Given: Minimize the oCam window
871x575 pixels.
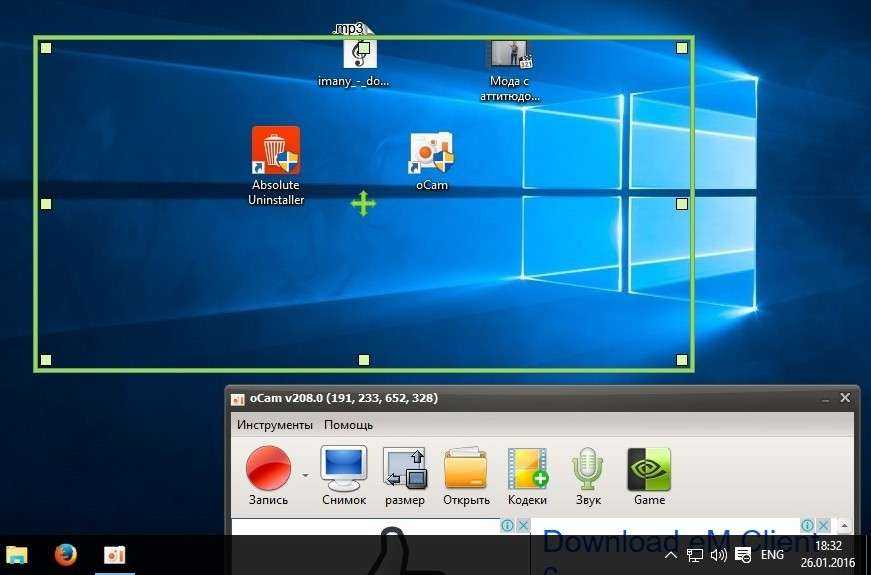Looking at the screenshot, I should 826,399.
